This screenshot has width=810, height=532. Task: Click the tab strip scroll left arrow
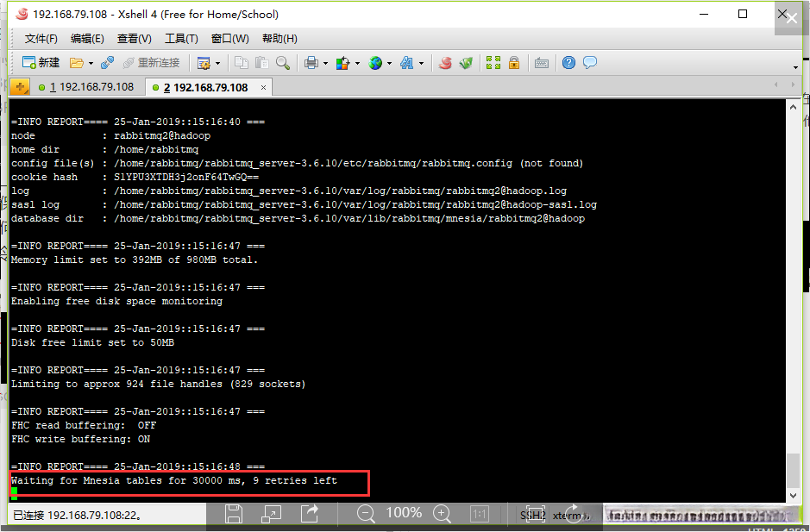[775, 84]
